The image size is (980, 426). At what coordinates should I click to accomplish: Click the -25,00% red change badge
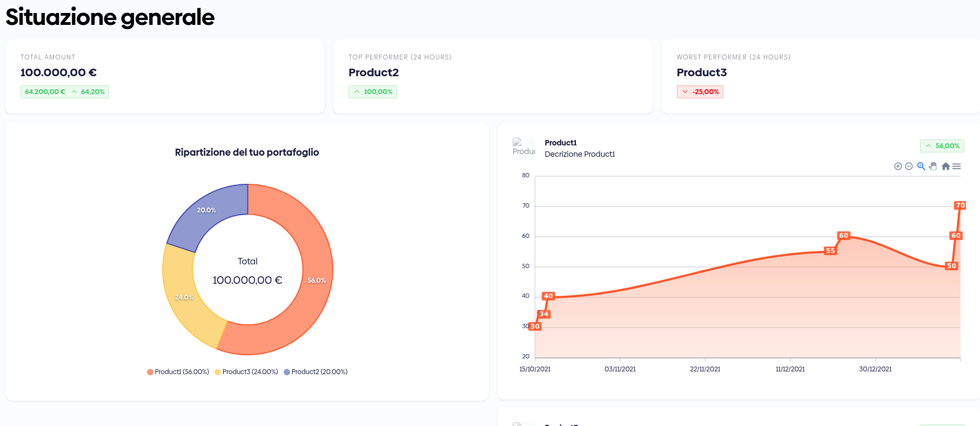point(700,92)
